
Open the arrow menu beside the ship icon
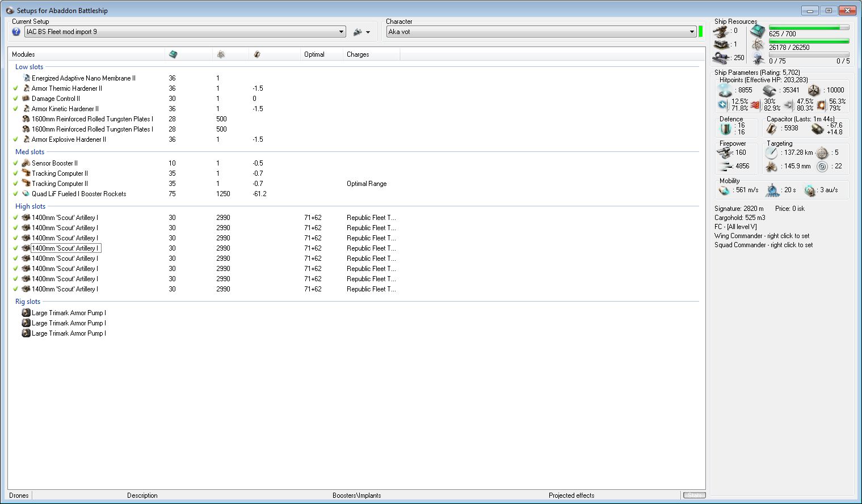[368, 32]
